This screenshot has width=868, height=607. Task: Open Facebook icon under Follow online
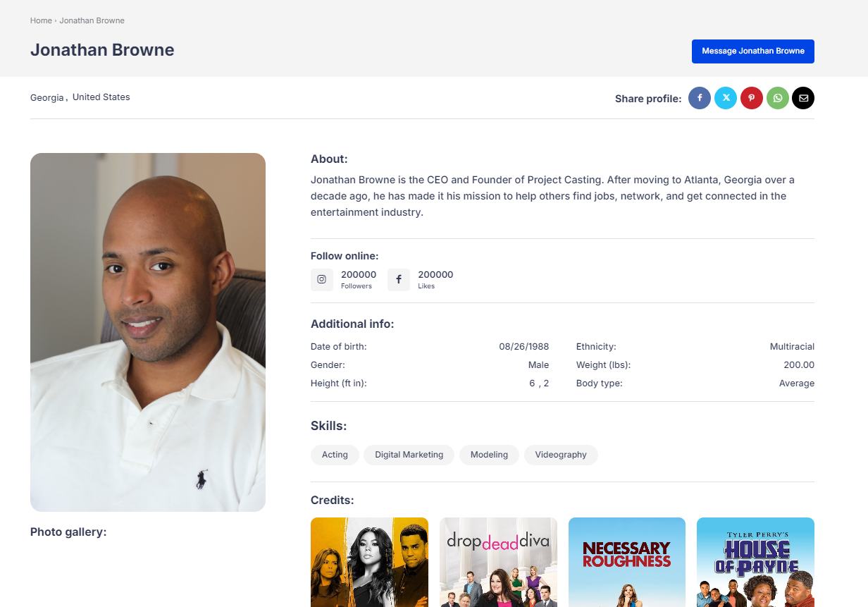pyautogui.click(x=398, y=279)
